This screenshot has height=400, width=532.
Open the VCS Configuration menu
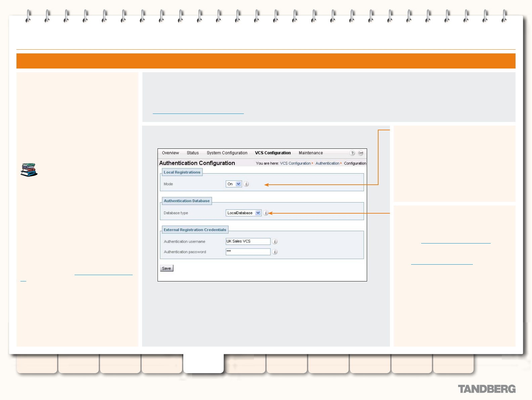click(x=273, y=153)
